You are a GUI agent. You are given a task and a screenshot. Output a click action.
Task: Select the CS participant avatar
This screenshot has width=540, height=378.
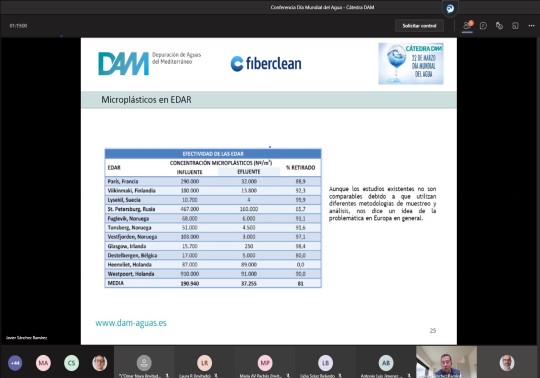pyautogui.click(x=71, y=363)
